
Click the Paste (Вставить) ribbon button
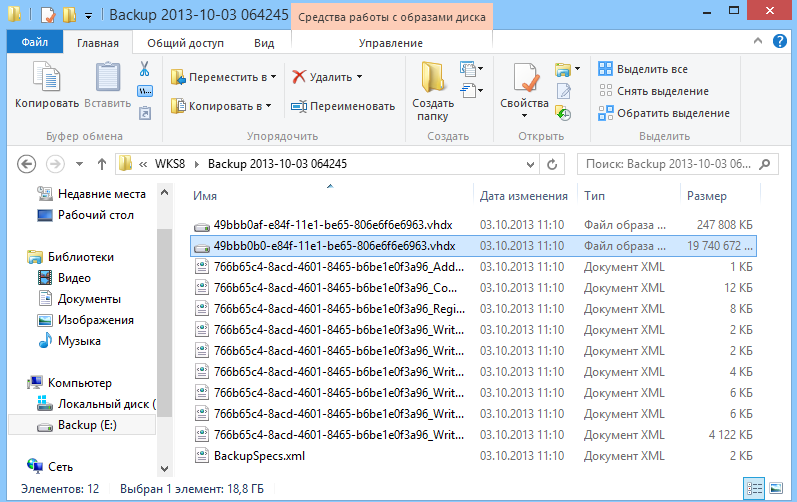[108, 85]
